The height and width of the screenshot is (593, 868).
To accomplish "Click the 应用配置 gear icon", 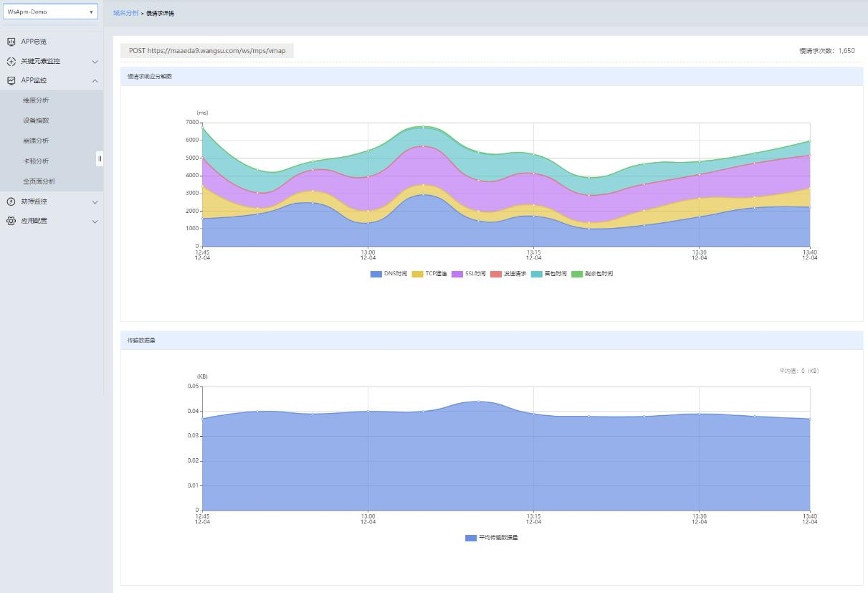I will [11, 221].
